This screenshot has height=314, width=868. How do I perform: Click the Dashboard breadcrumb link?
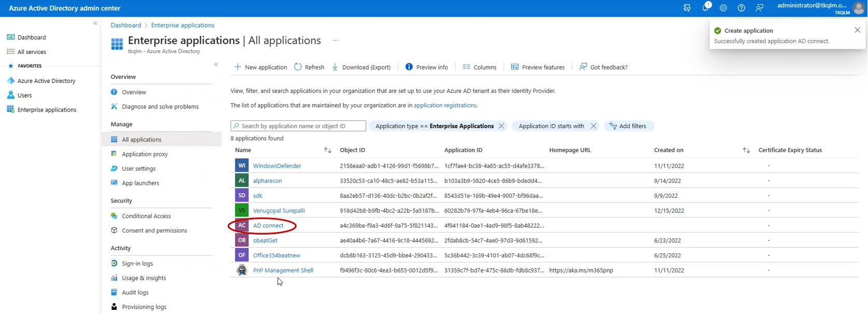click(126, 25)
